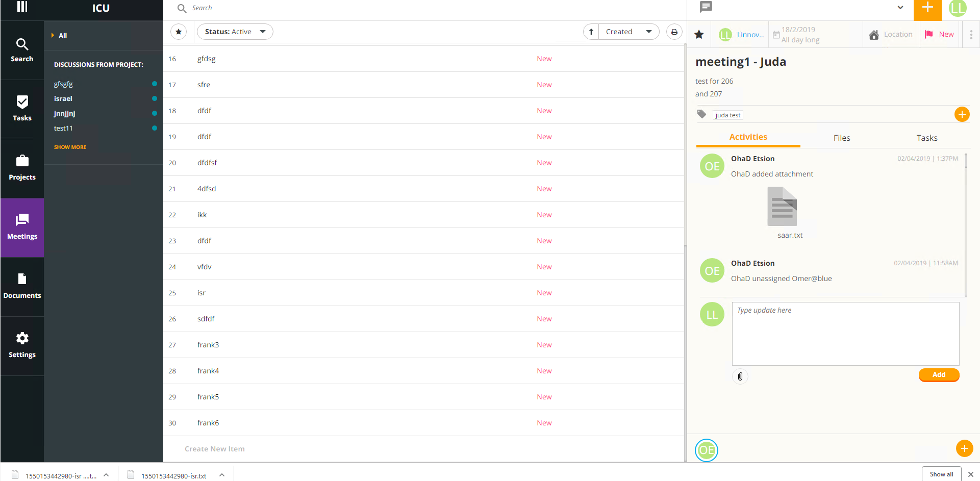
Task: Star the meeting1 - Juda meeting
Action: coord(699,34)
